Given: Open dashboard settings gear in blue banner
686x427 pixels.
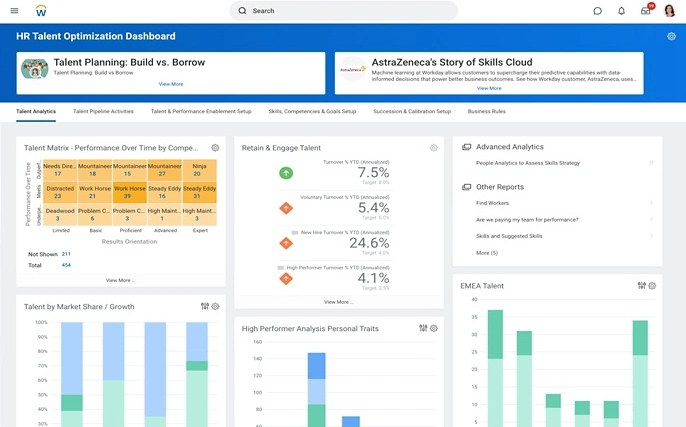Looking at the screenshot, I should (x=671, y=36).
